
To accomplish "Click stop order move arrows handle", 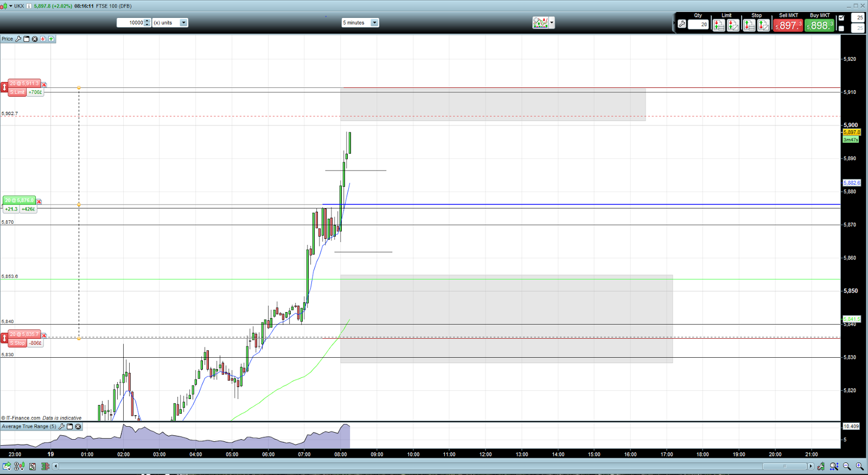I will pos(4,338).
